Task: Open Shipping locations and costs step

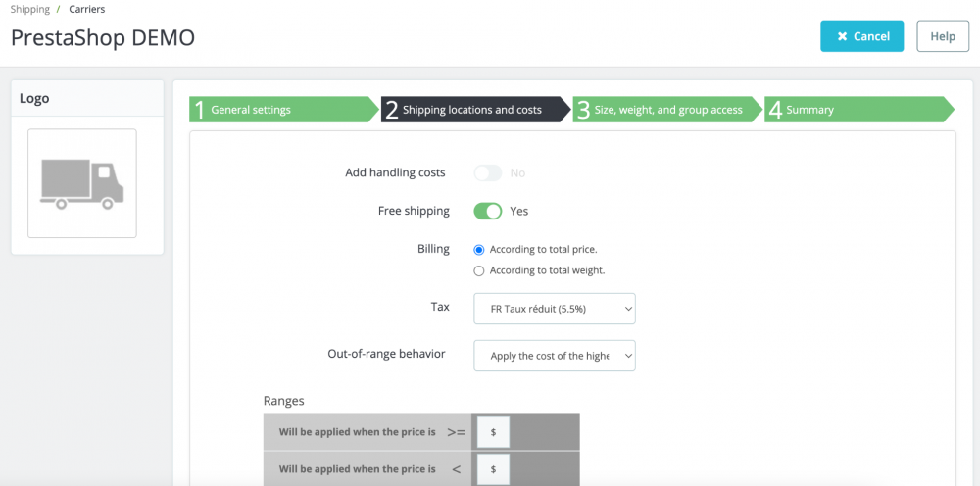Action: (471, 110)
